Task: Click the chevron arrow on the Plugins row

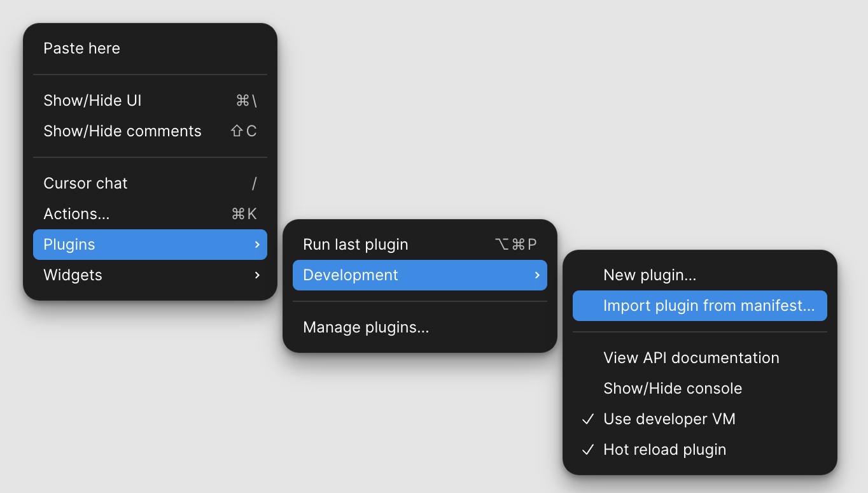Action: click(x=257, y=245)
